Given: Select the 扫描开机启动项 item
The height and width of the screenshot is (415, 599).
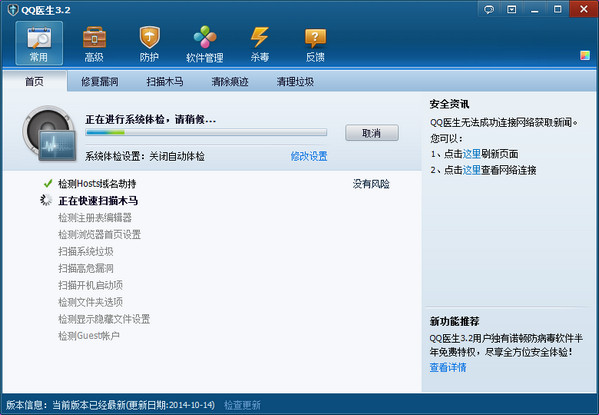Looking at the screenshot, I should click(x=90, y=285).
